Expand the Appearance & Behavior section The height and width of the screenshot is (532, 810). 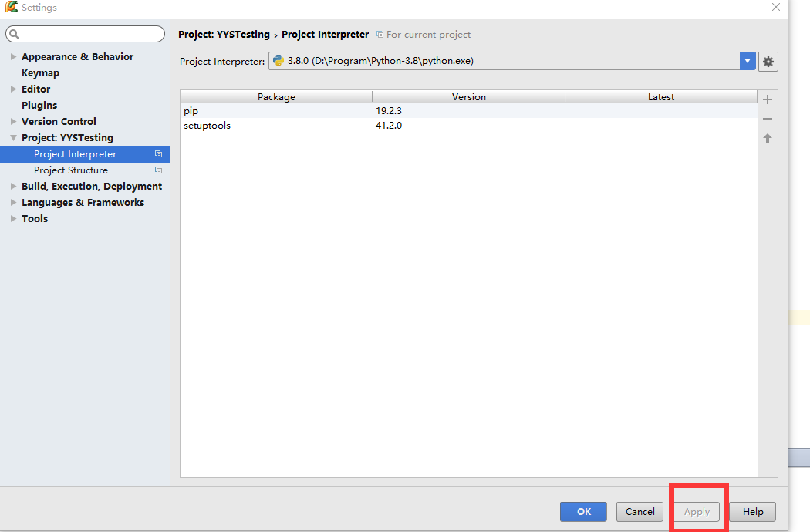coord(13,56)
